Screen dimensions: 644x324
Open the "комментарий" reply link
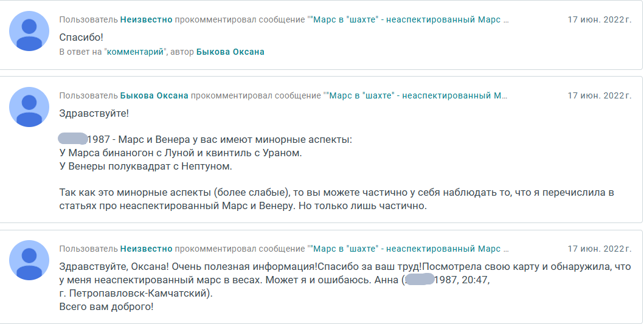coord(135,52)
